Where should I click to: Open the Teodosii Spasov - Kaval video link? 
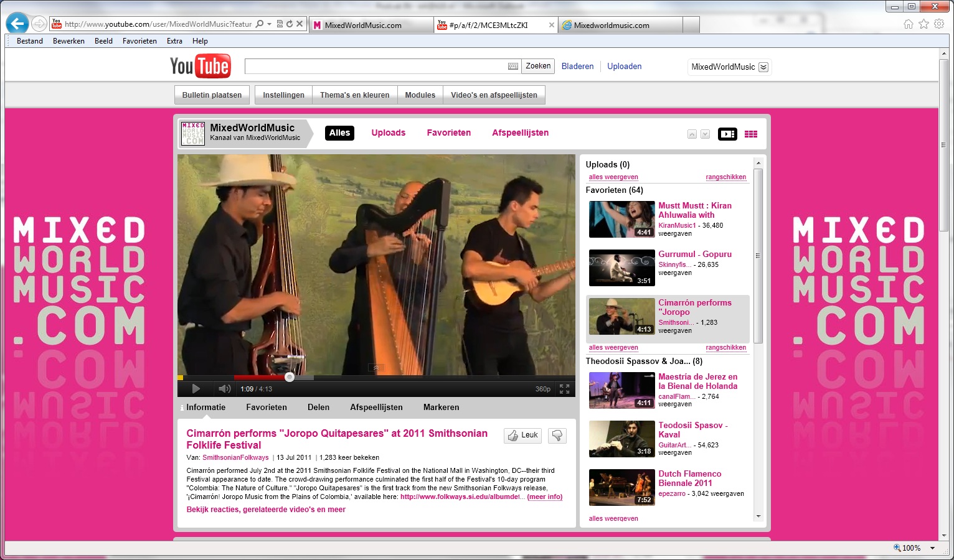(693, 430)
